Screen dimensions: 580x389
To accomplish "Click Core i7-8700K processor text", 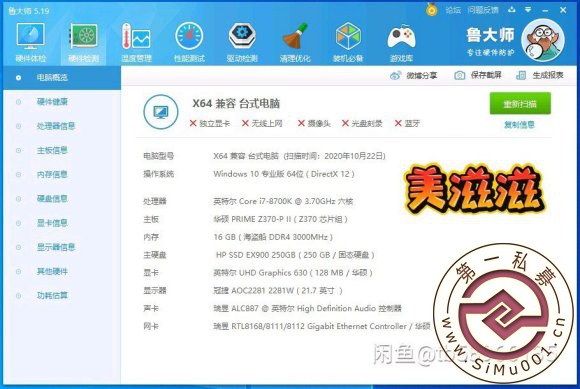I will (283, 202).
